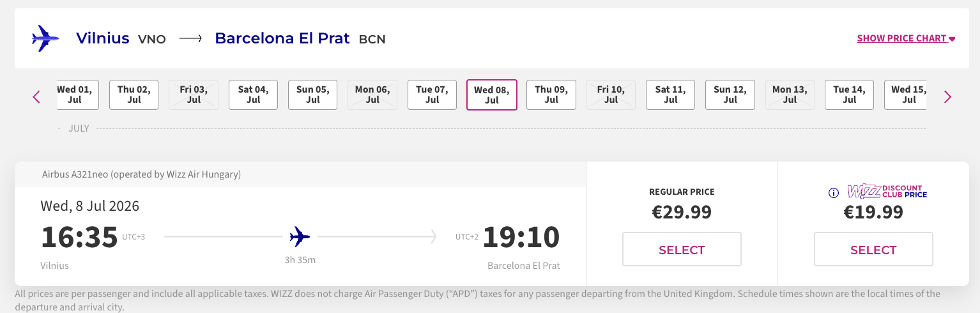Show later dates with right arrow
The image size is (980, 313).
click(947, 97)
